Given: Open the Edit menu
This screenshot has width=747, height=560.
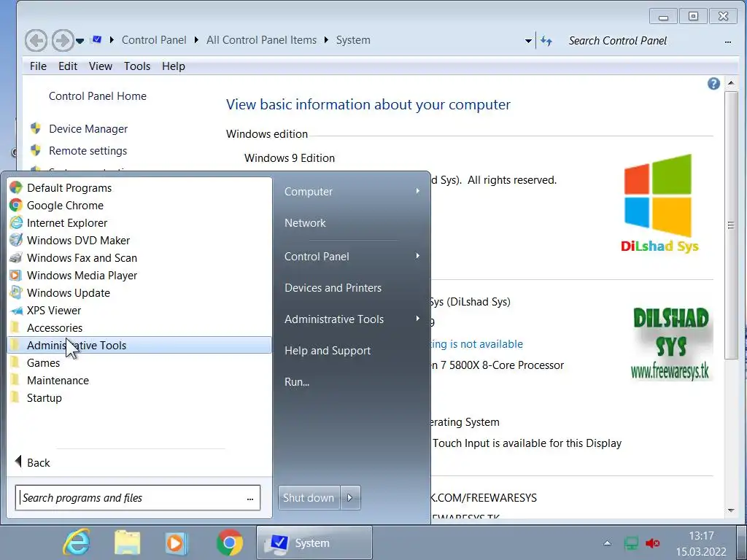Looking at the screenshot, I should (68, 66).
